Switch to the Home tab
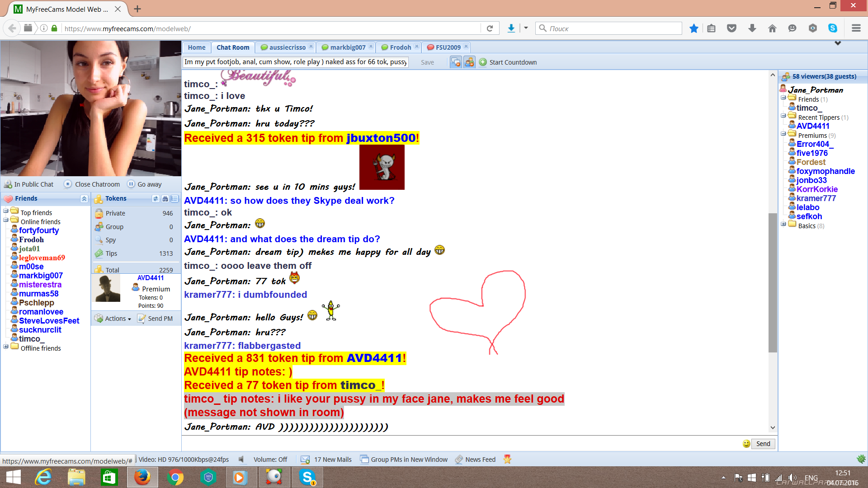The height and width of the screenshot is (488, 868). coord(197,47)
